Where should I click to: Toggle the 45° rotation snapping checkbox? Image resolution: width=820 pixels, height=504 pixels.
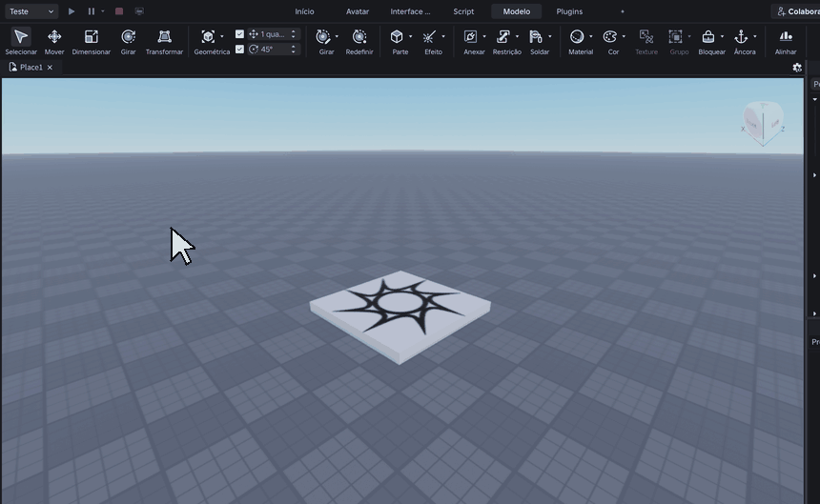coord(239,50)
